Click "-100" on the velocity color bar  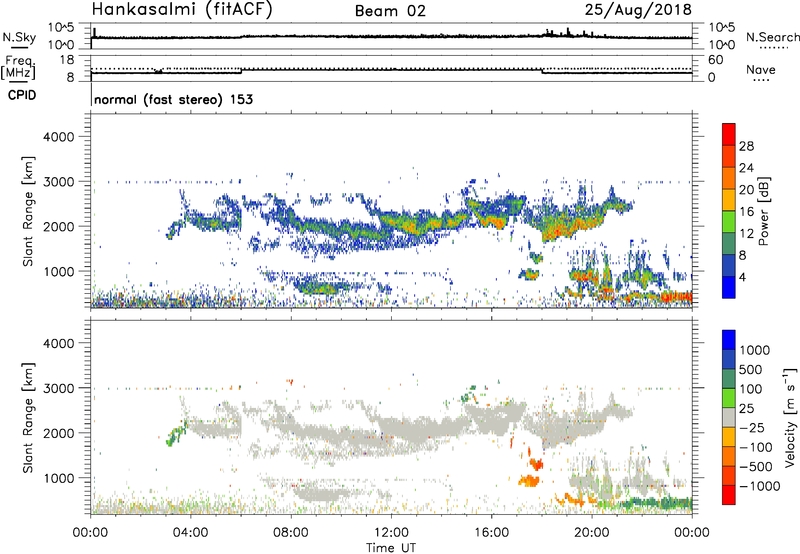click(x=755, y=447)
